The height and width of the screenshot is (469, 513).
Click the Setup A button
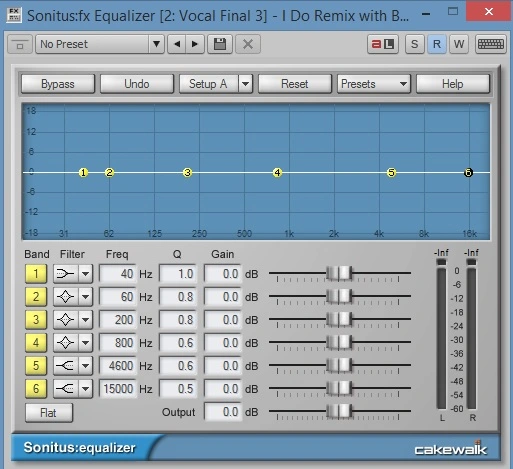pyautogui.click(x=209, y=84)
